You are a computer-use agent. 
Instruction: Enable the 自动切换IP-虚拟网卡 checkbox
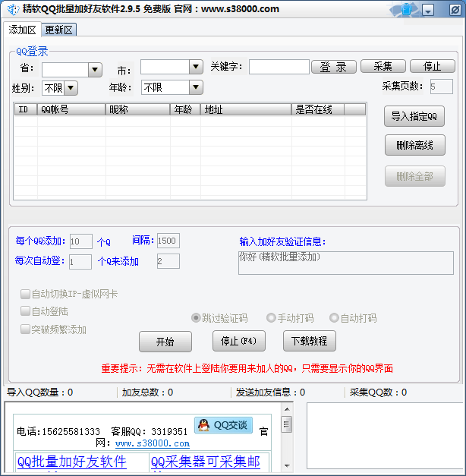[x=25, y=294]
